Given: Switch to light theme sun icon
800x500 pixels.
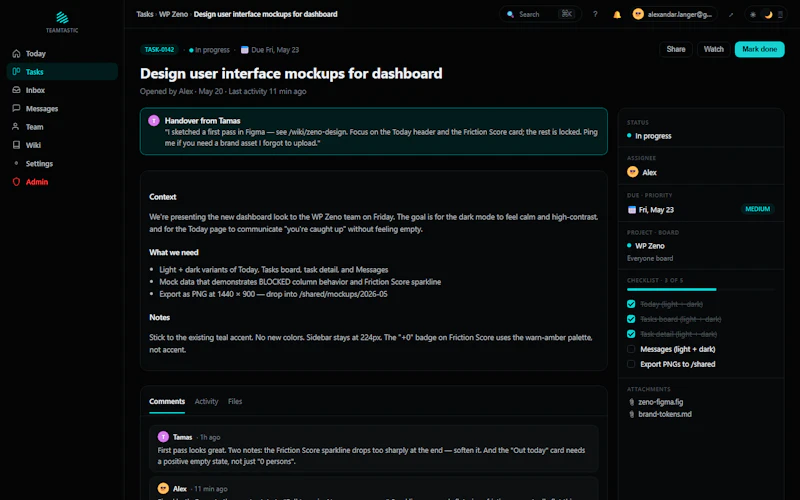Looking at the screenshot, I should [x=753, y=14].
